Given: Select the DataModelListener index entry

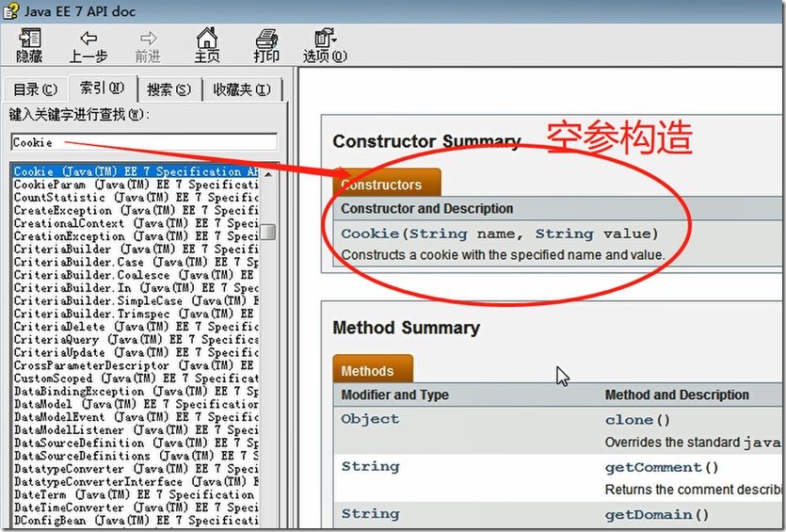Looking at the screenshot, I should coord(136,430).
